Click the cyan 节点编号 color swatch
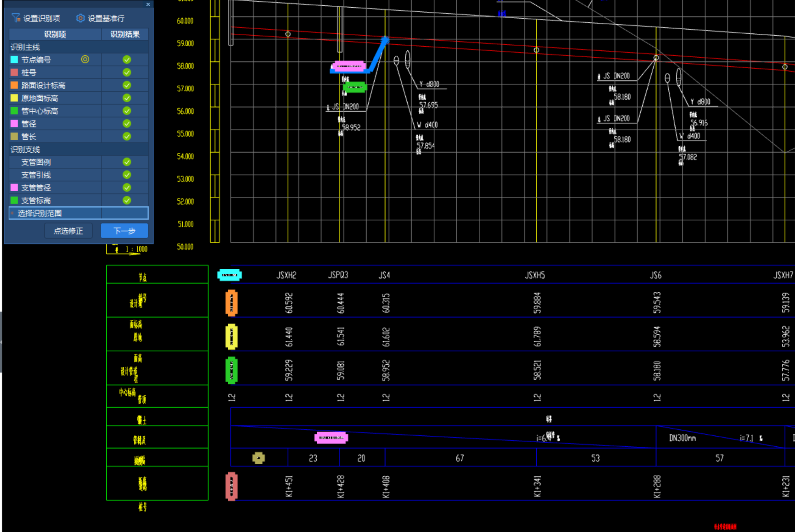The image size is (795, 532). [x=14, y=60]
